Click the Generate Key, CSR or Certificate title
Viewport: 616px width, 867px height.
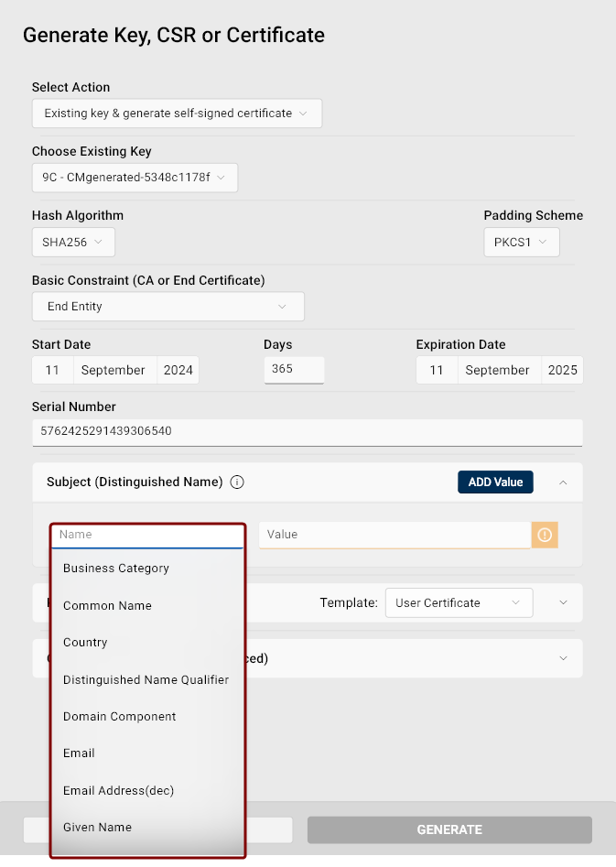pyautogui.click(x=174, y=36)
